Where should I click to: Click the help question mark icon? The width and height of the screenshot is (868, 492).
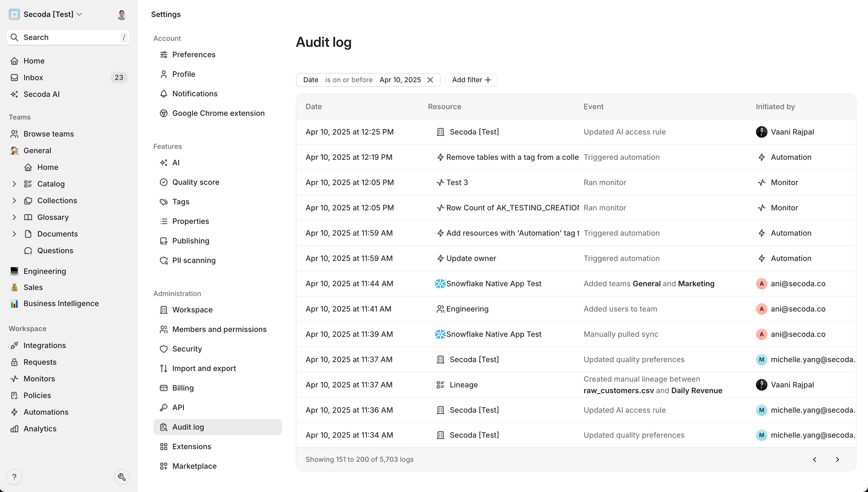click(14, 477)
